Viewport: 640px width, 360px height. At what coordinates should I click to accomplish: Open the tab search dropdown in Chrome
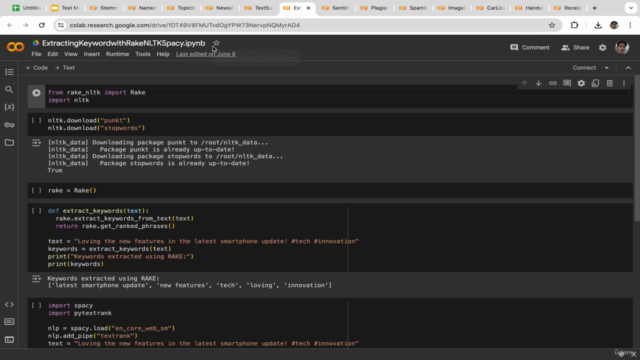pyautogui.click(x=631, y=8)
